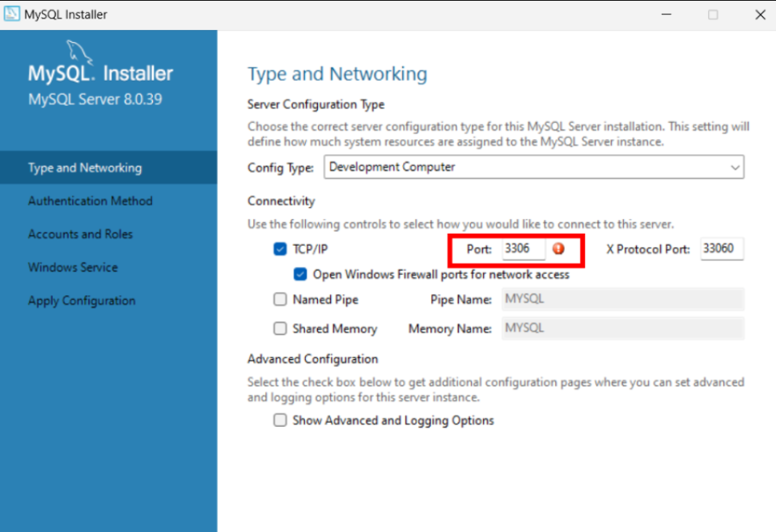Click the MySQL Server 8.0.39 text

click(95, 99)
